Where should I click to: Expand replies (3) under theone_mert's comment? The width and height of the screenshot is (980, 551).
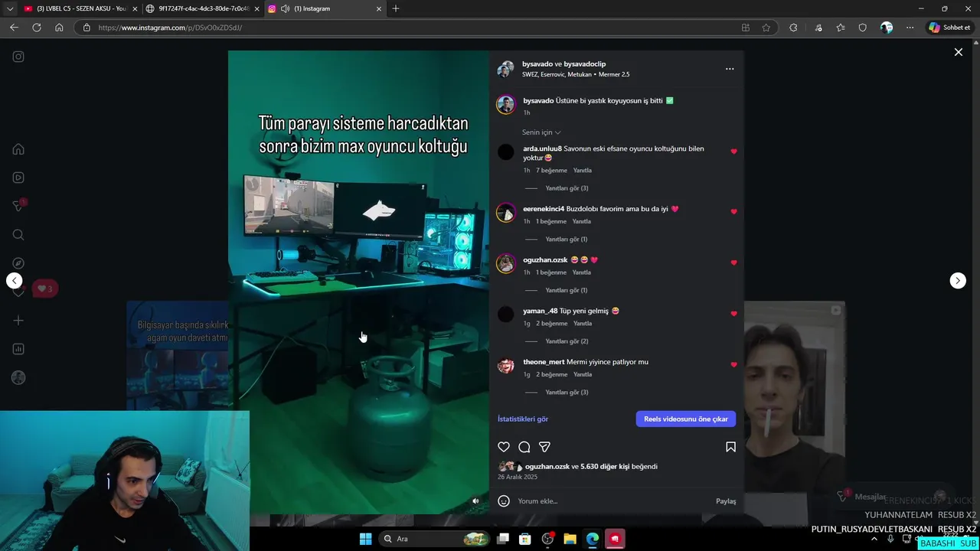click(567, 393)
